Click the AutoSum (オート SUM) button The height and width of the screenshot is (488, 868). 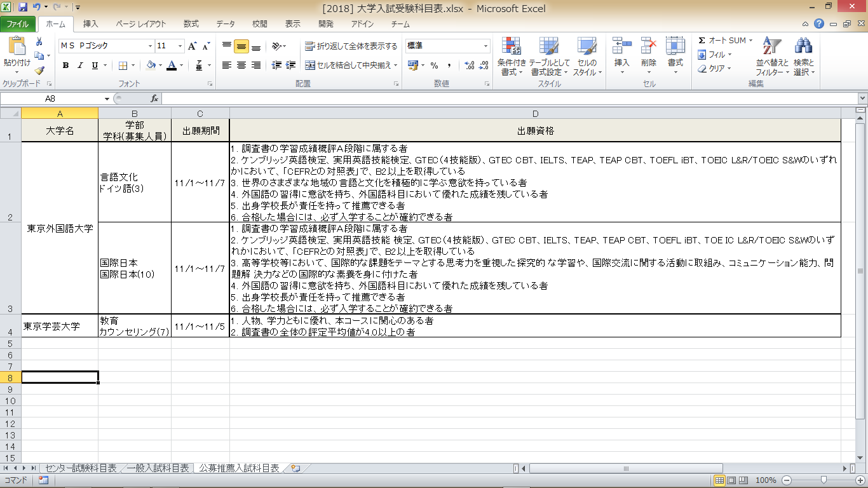pos(723,41)
